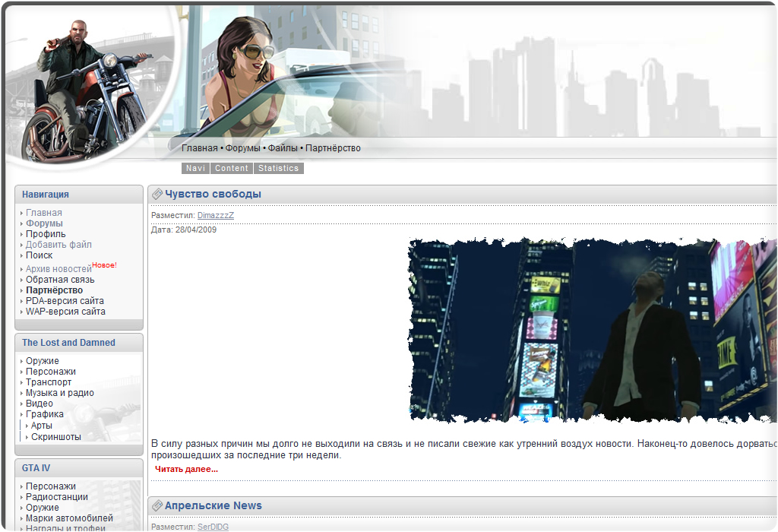Open the Профиль sidebar link
The height and width of the screenshot is (532, 778).
(46, 234)
